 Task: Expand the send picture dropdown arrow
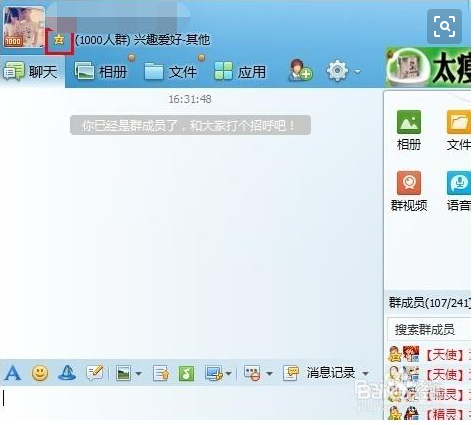[138, 374]
